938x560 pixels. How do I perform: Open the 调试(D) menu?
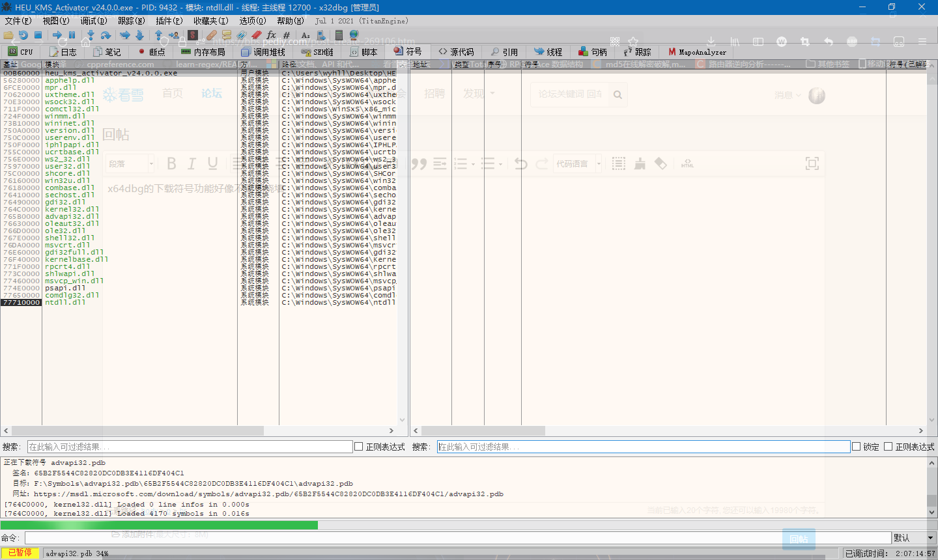pos(94,21)
